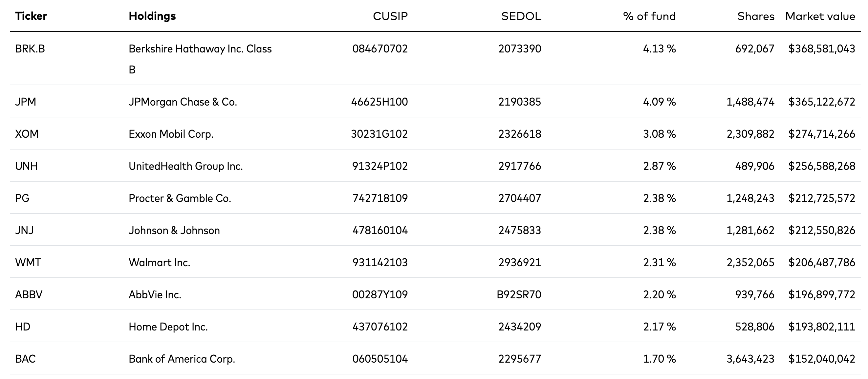Click the Market value column header

click(x=820, y=16)
